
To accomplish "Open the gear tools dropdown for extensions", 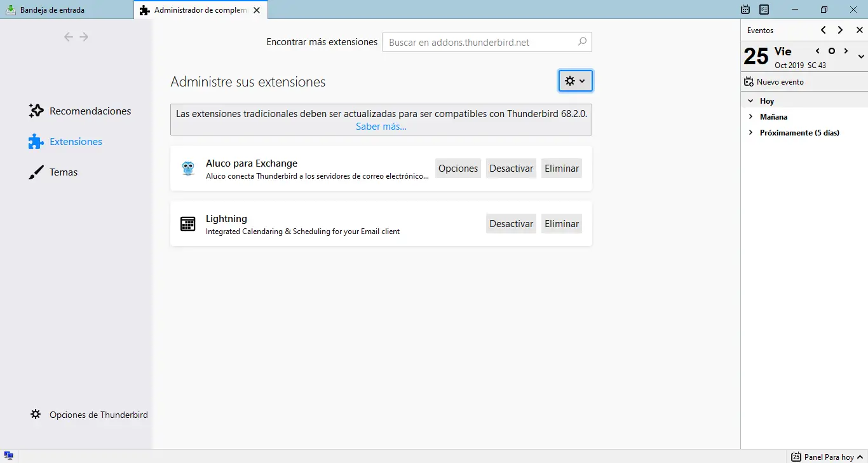I will tap(575, 81).
